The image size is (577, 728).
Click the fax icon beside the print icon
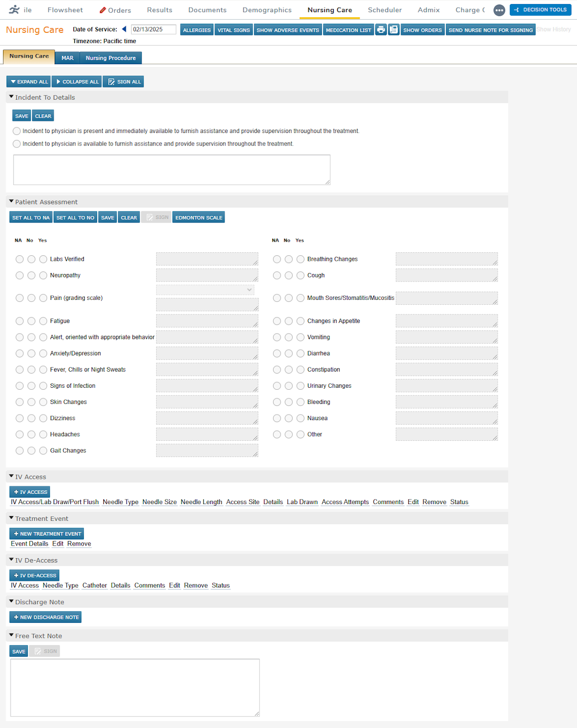[x=393, y=29]
